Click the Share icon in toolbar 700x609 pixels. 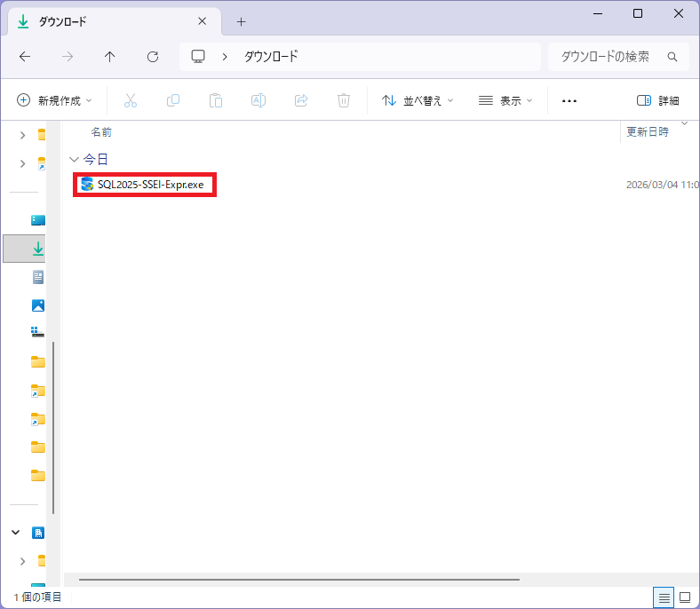pyautogui.click(x=301, y=100)
